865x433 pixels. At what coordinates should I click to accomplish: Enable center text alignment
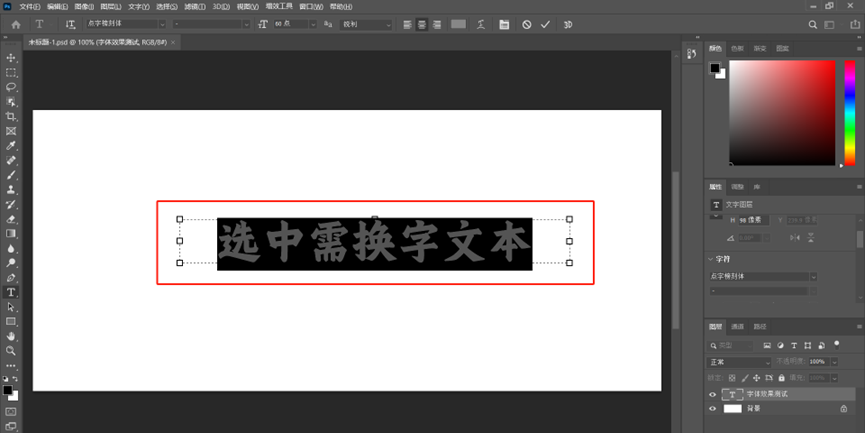tap(422, 24)
